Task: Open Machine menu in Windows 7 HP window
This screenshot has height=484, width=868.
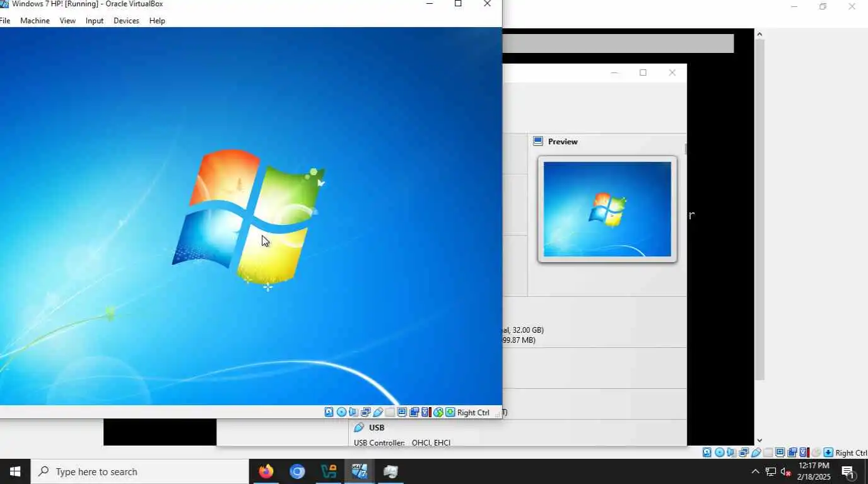Action: 35,21
